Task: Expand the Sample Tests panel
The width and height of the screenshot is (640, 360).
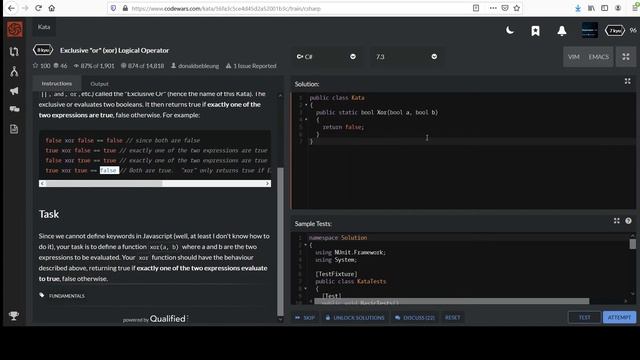Action: [617, 221]
